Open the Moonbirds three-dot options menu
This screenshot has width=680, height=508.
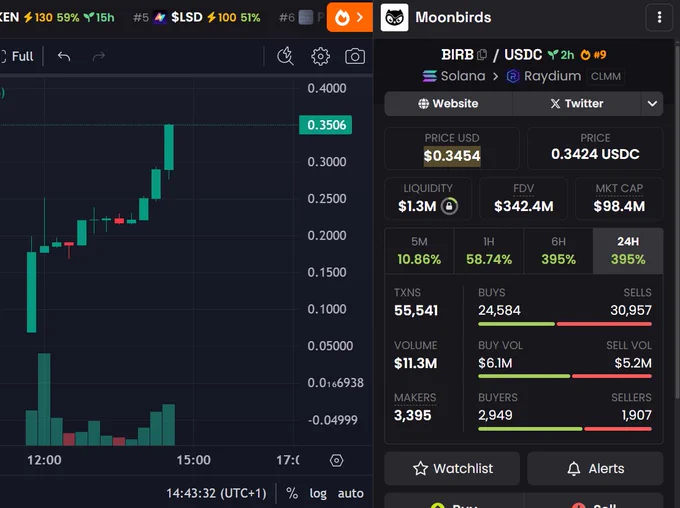click(659, 17)
